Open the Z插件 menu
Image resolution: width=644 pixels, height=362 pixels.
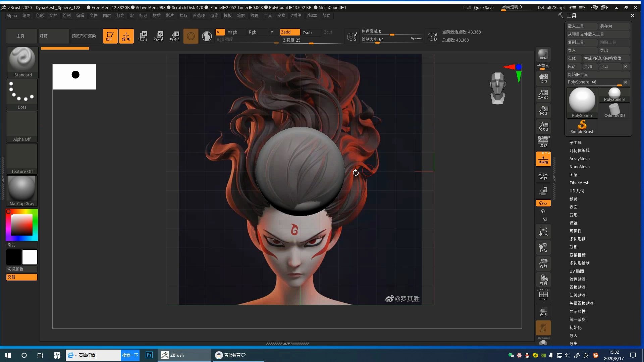296,15
